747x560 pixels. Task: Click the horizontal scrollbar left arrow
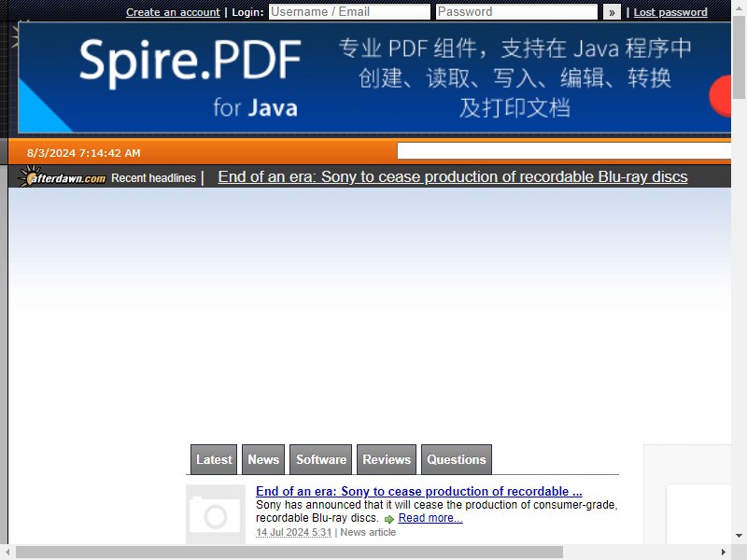[7, 552]
